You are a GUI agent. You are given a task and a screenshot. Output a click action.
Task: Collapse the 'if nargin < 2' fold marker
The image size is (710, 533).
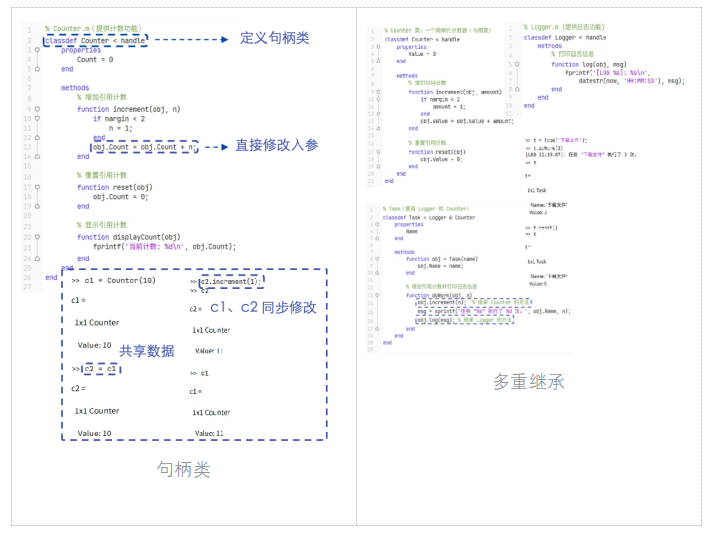pos(37,118)
